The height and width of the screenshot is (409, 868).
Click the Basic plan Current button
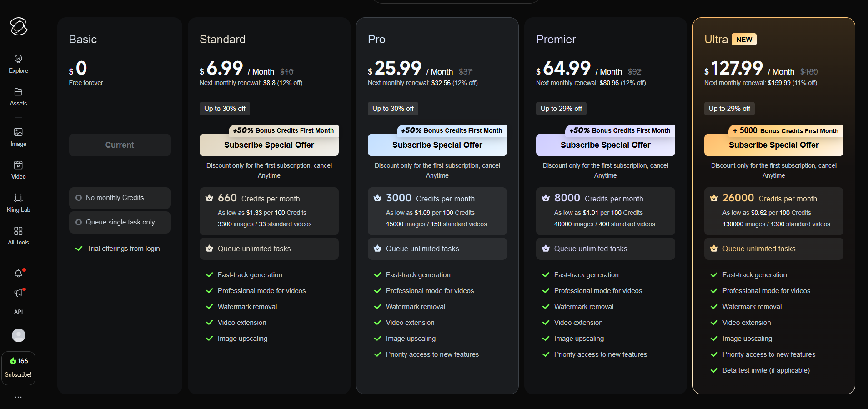tap(120, 145)
